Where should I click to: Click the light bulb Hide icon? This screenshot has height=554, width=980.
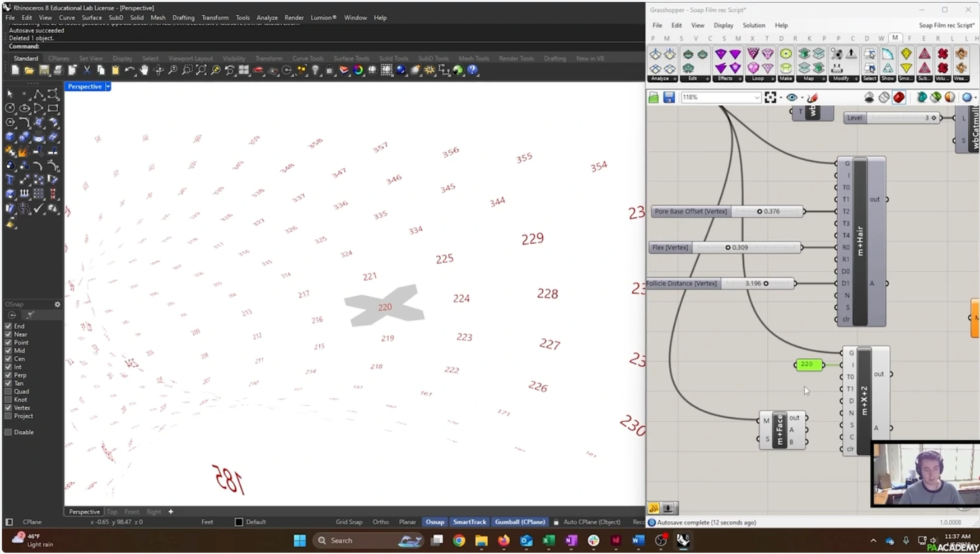point(315,70)
